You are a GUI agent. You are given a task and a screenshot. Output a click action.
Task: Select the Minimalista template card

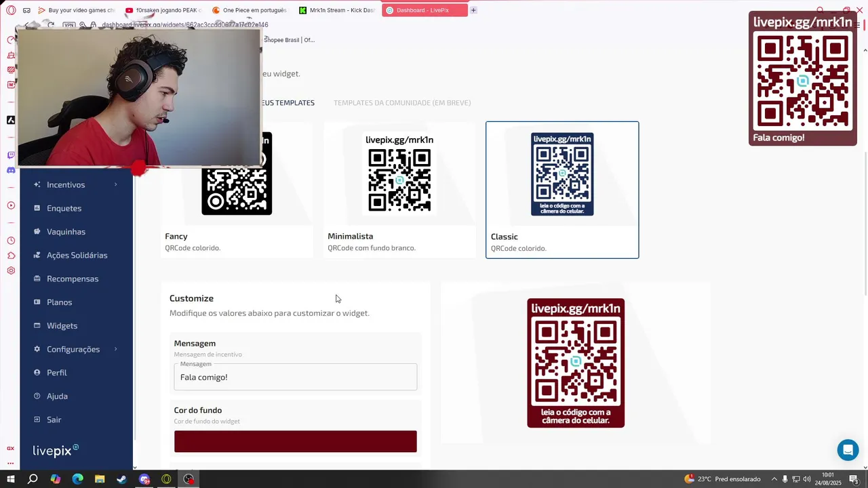(x=399, y=190)
